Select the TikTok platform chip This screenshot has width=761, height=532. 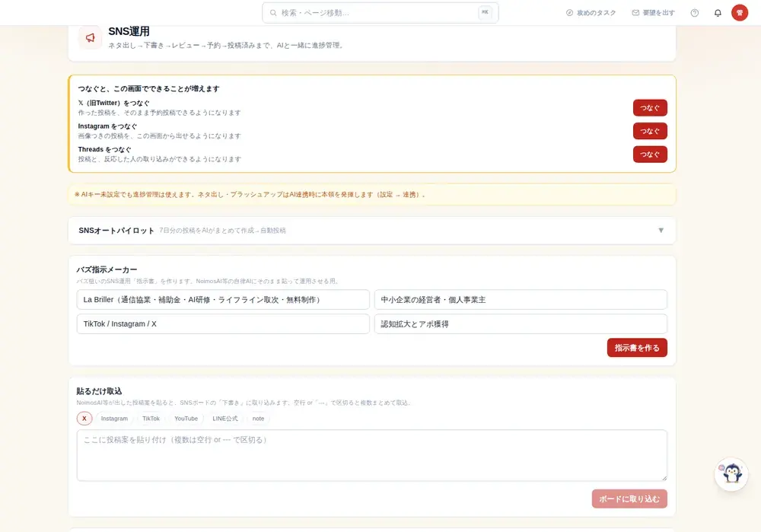click(x=151, y=419)
